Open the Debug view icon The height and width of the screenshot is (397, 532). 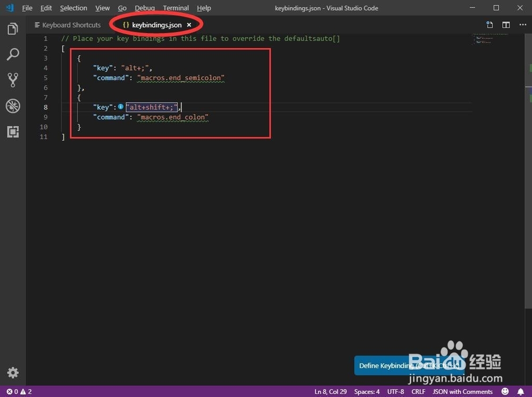pos(13,106)
